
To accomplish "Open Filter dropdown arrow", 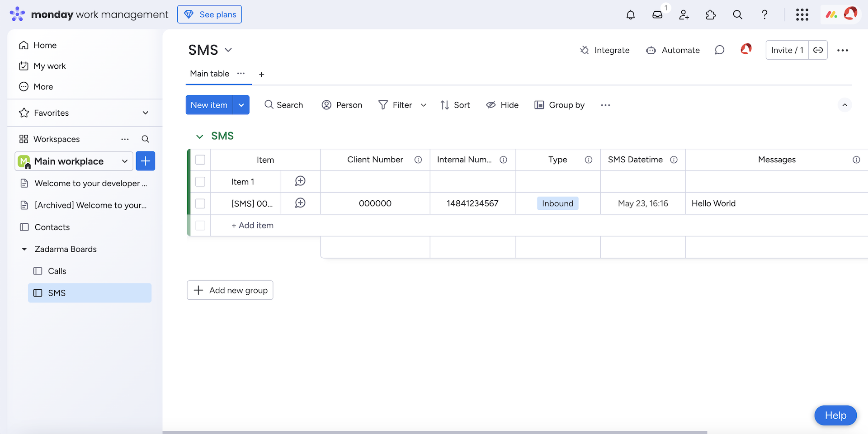I will (x=423, y=105).
